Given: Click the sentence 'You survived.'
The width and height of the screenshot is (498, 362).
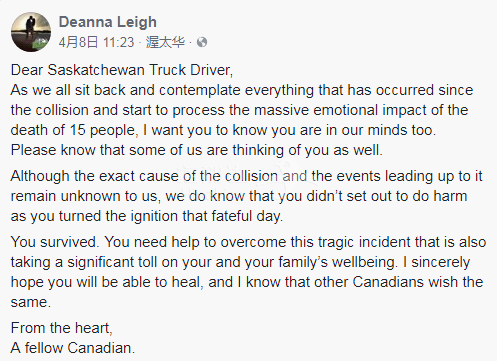Looking at the screenshot, I should (55, 242).
